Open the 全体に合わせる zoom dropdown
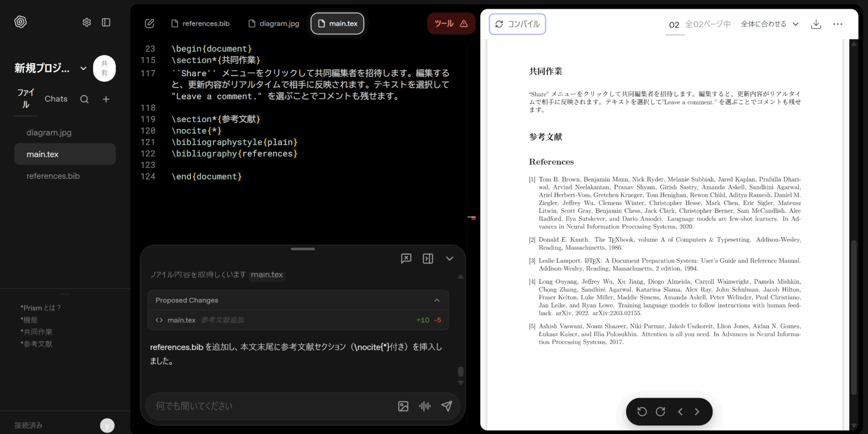The image size is (868, 434). point(769,24)
